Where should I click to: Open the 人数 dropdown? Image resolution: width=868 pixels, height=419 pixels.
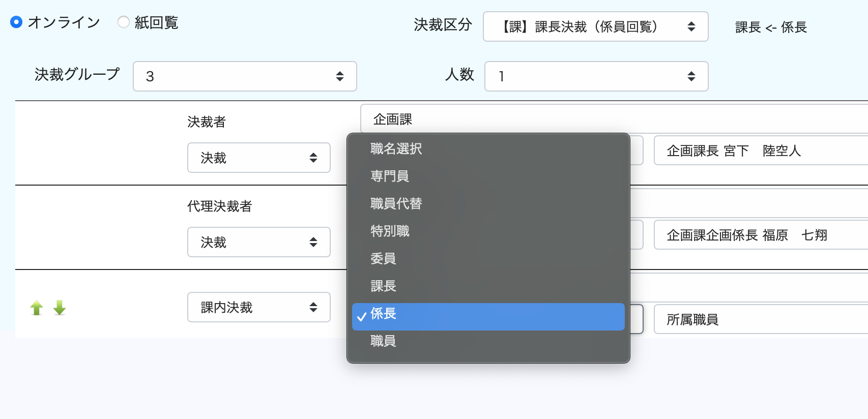596,76
